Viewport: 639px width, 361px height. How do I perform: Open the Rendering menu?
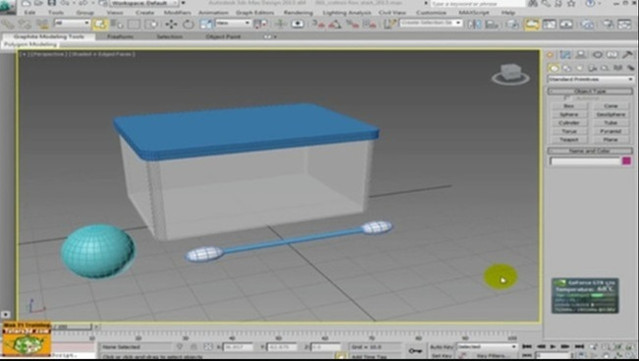click(x=298, y=13)
